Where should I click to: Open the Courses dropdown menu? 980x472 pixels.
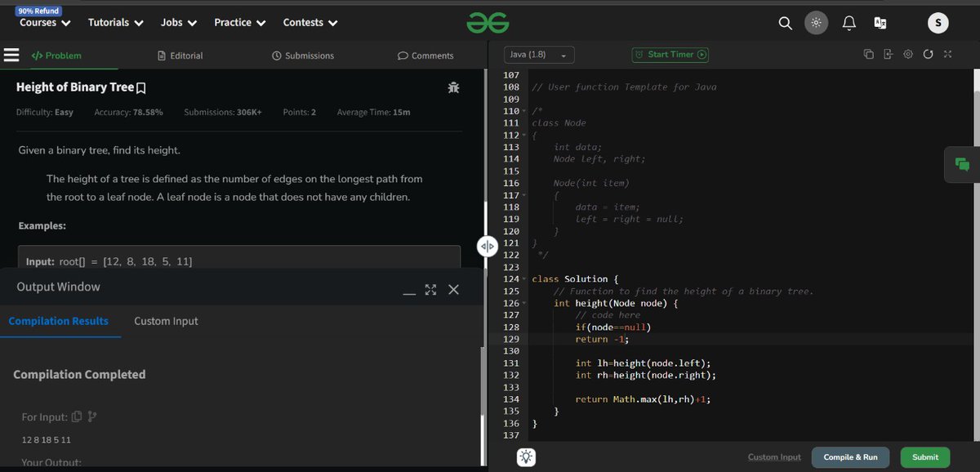point(45,23)
